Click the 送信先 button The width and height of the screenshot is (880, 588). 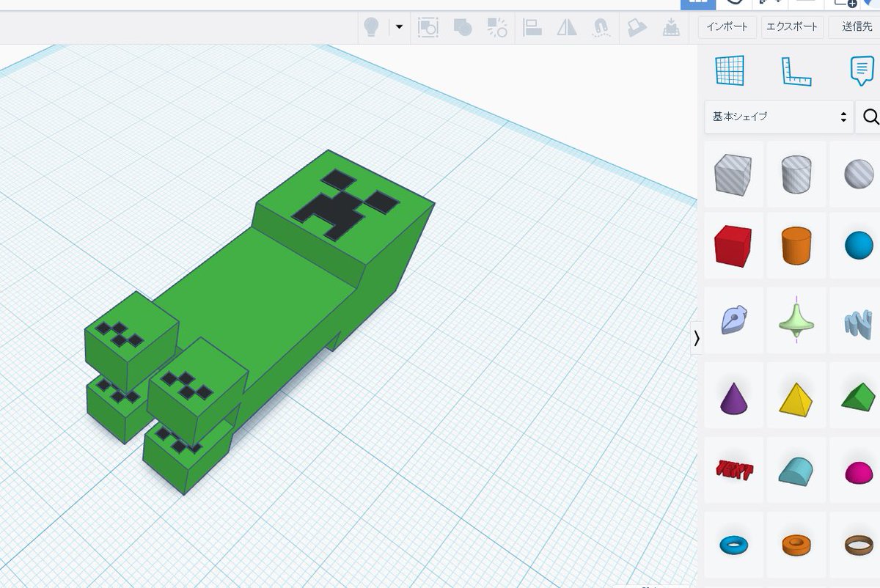point(855,27)
